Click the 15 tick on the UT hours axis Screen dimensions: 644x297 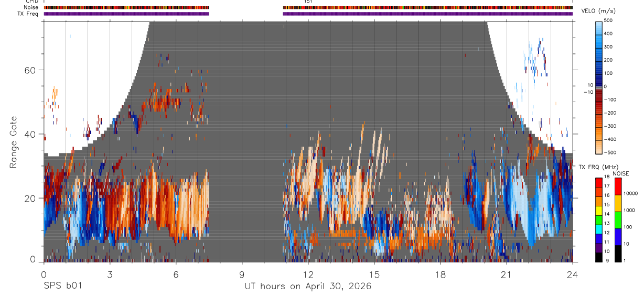click(374, 274)
